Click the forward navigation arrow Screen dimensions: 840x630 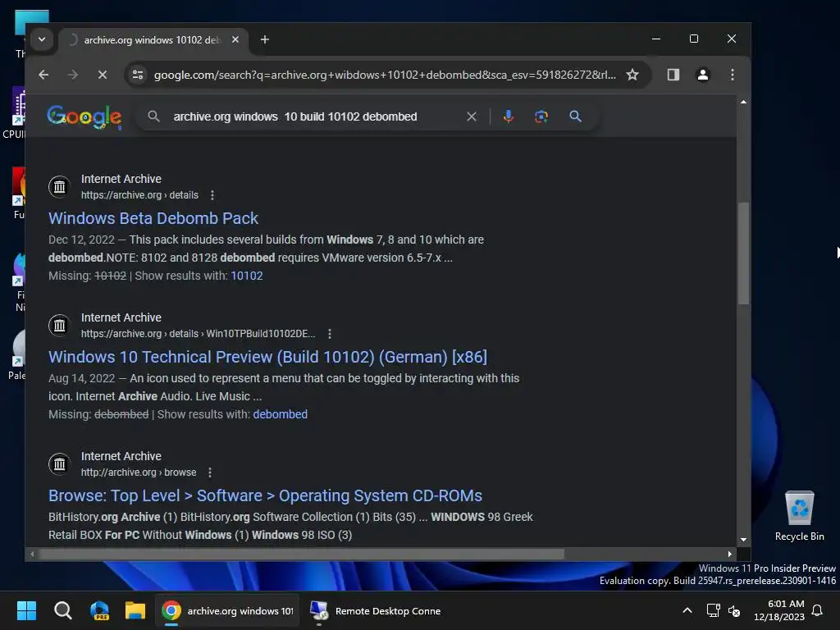[73, 75]
